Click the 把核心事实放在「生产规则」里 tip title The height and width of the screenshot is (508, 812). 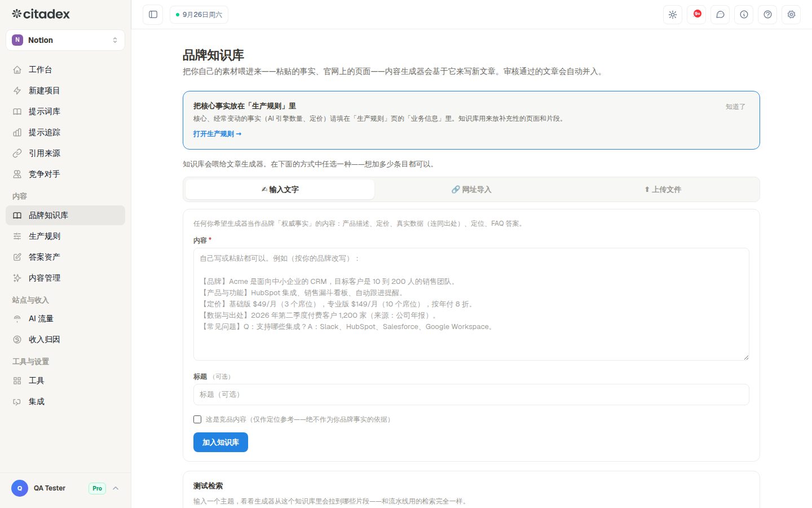pyautogui.click(x=245, y=106)
